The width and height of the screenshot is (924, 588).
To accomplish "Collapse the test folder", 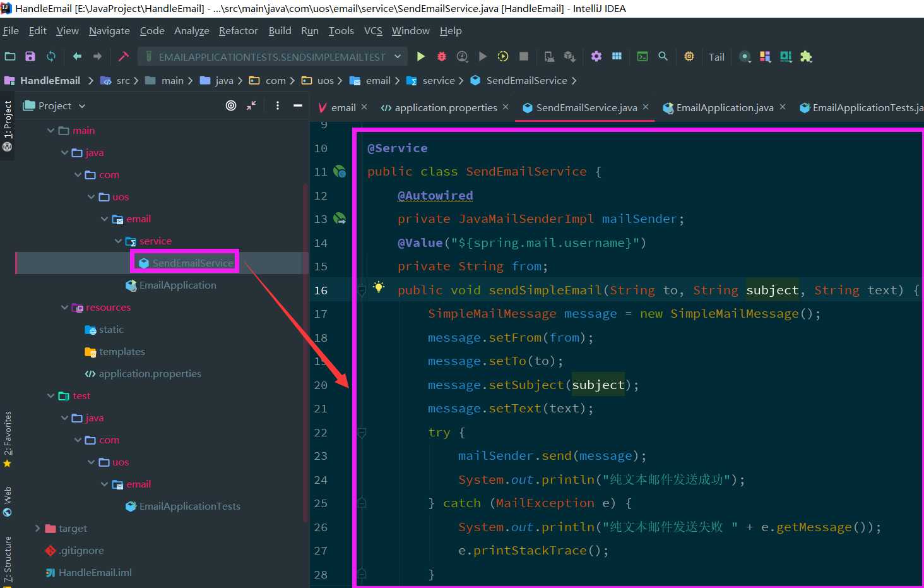I will pyautogui.click(x=51, y=395).
